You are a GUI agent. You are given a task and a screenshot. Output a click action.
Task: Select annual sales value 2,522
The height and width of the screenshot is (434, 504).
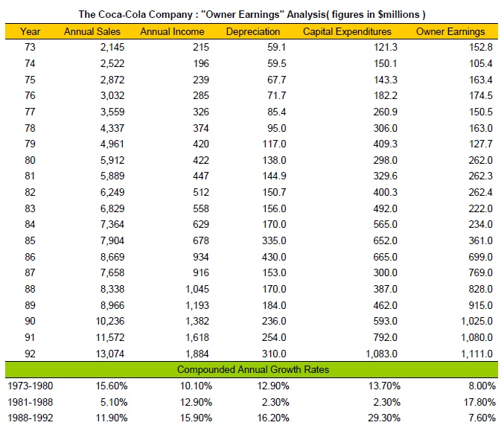(x=112, y=63)
